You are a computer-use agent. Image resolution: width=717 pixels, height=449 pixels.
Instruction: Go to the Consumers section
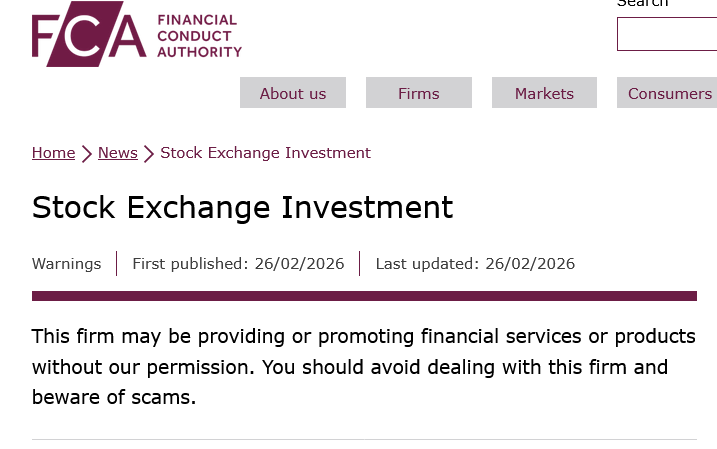668,93
